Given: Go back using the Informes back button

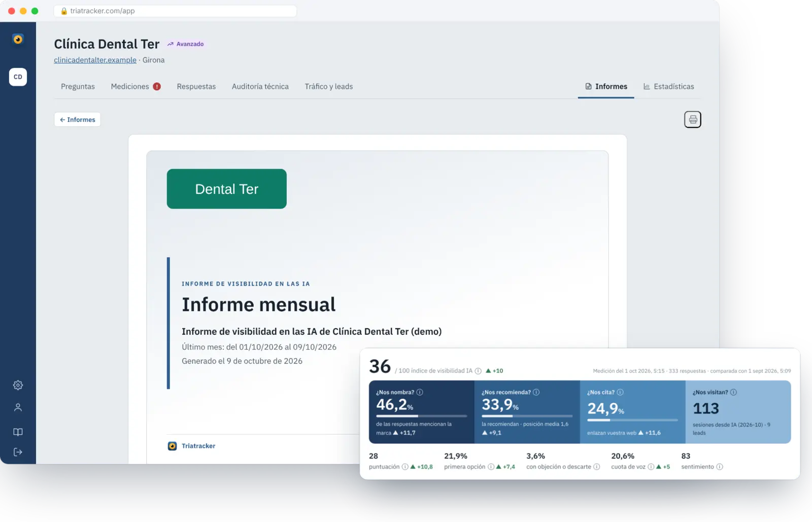Looking at the screenshot, I should (x=77, y=120).
